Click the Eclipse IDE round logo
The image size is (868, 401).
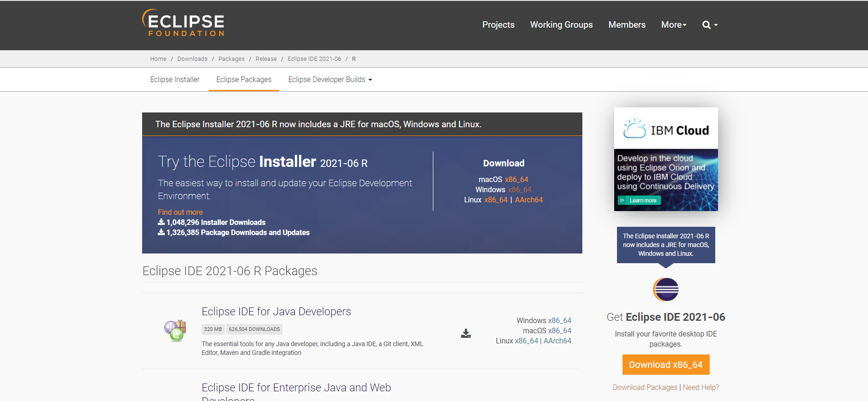point(665,289)
